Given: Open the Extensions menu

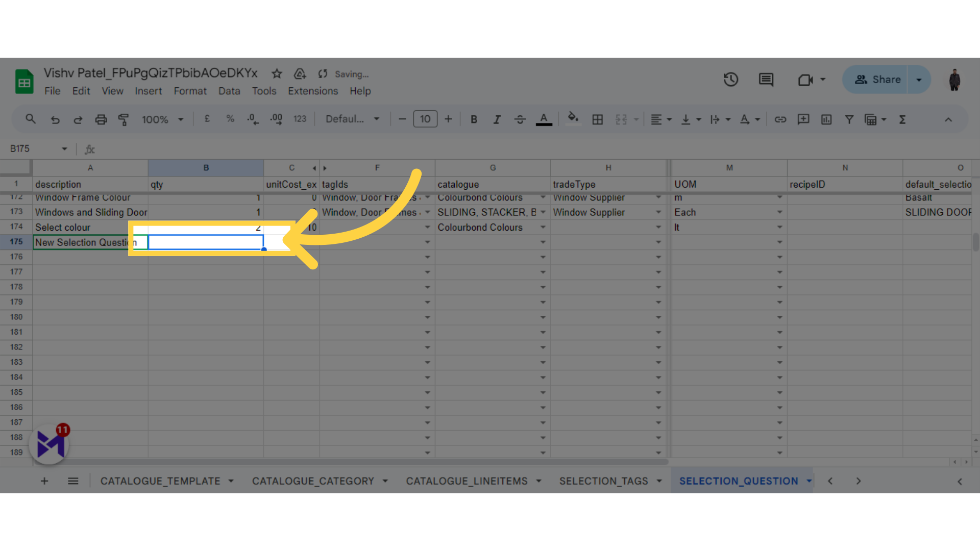Looking at the screenshot, I should click(x=313, y=91).
